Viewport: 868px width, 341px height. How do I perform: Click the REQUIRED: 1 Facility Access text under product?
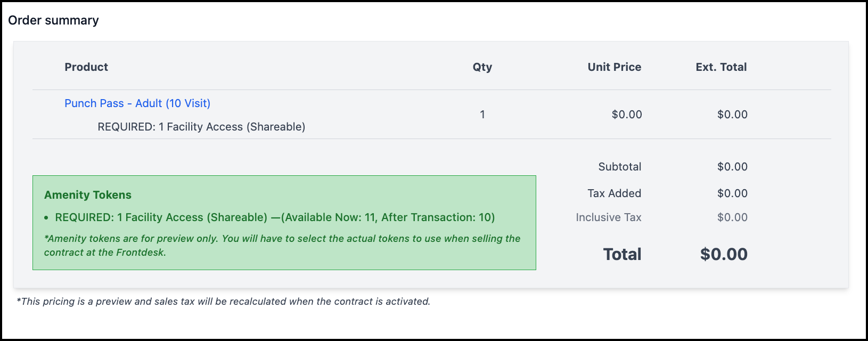[x=201, y=127]
